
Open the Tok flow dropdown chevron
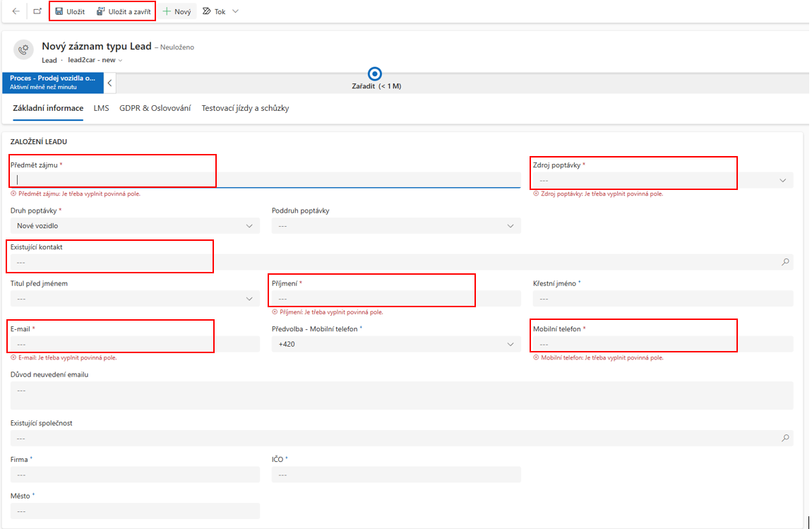(x=235, y=11)
